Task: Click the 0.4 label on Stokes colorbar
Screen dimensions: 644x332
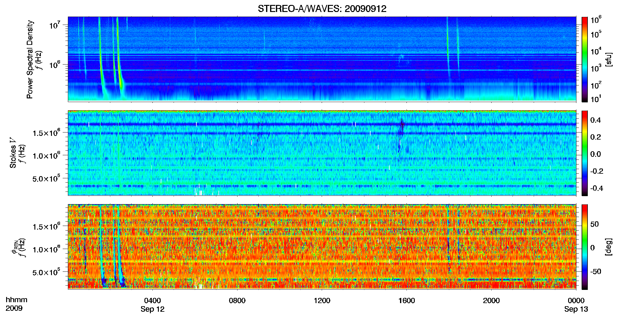Action: pos(595,120)
